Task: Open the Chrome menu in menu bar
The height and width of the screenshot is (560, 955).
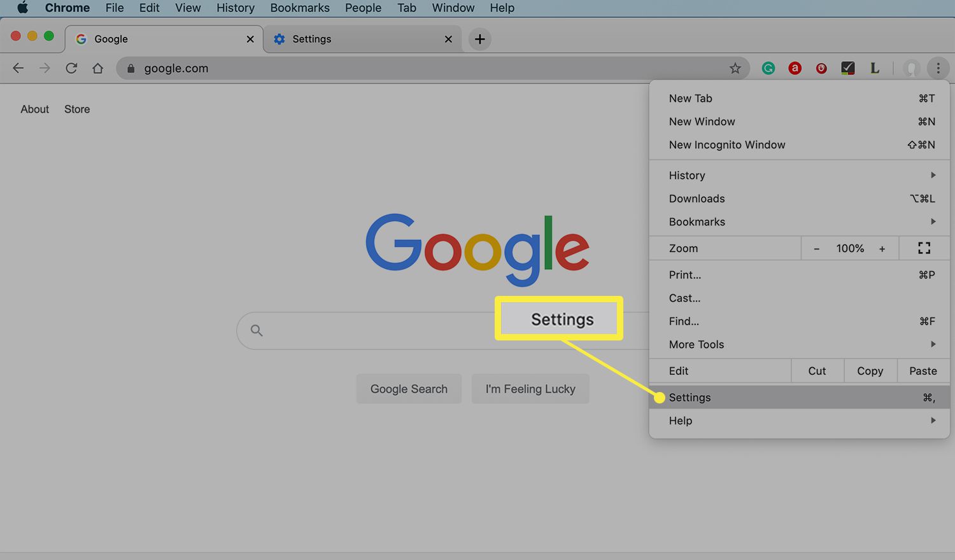Action: coord(67,8)
